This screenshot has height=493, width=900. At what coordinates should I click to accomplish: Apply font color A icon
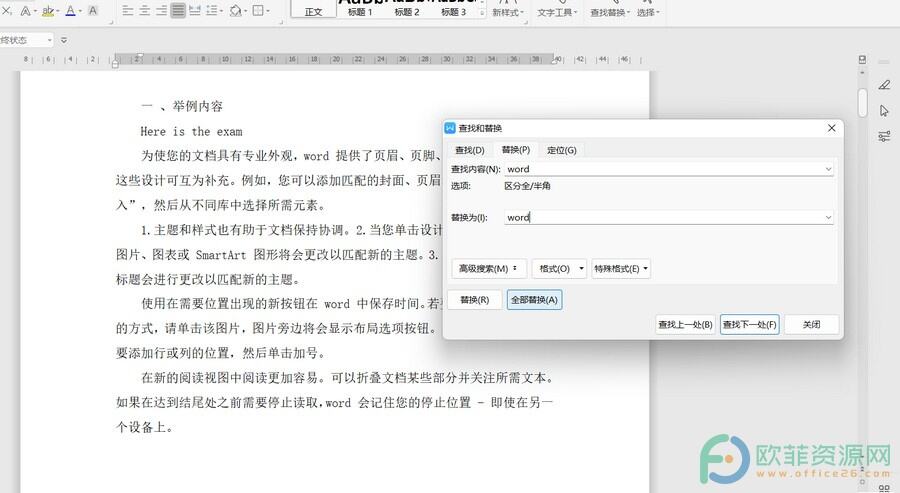pos(70,10)
